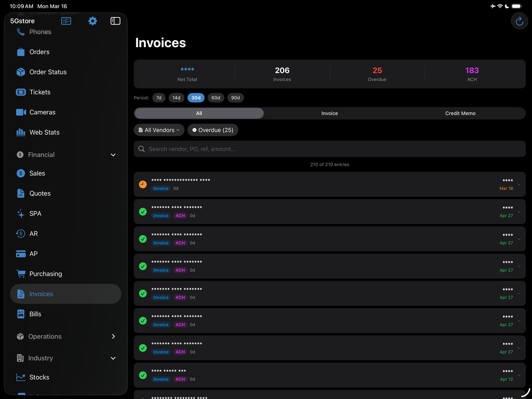Click the SPA sparkle icon
Viewport: 532px width, 399px height.
click(20, 213)
